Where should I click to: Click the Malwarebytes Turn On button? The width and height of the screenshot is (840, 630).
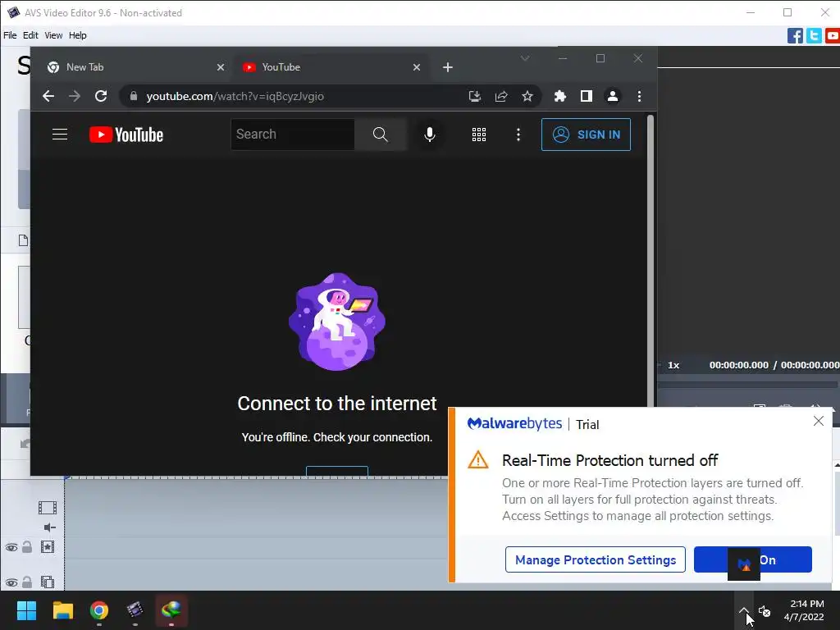753,559
